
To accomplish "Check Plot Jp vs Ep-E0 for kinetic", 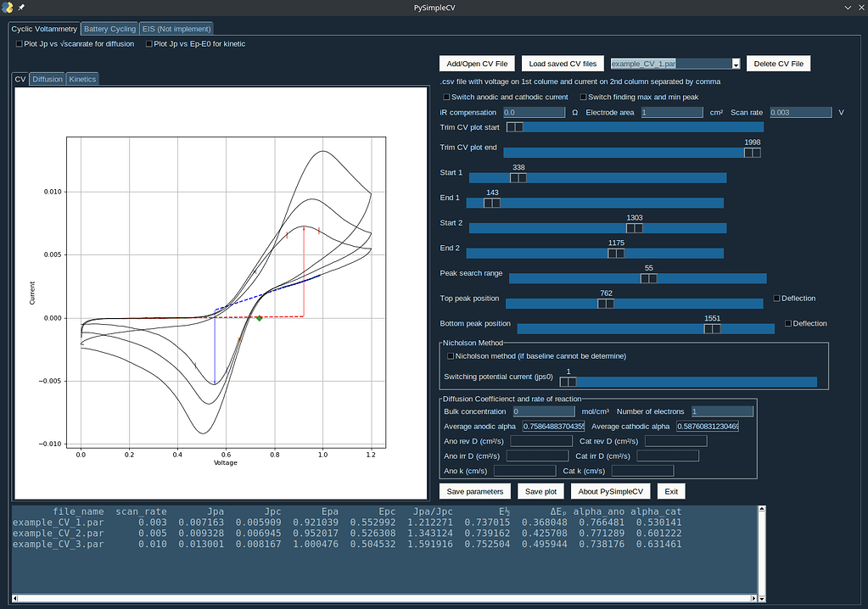I will 150,44.
